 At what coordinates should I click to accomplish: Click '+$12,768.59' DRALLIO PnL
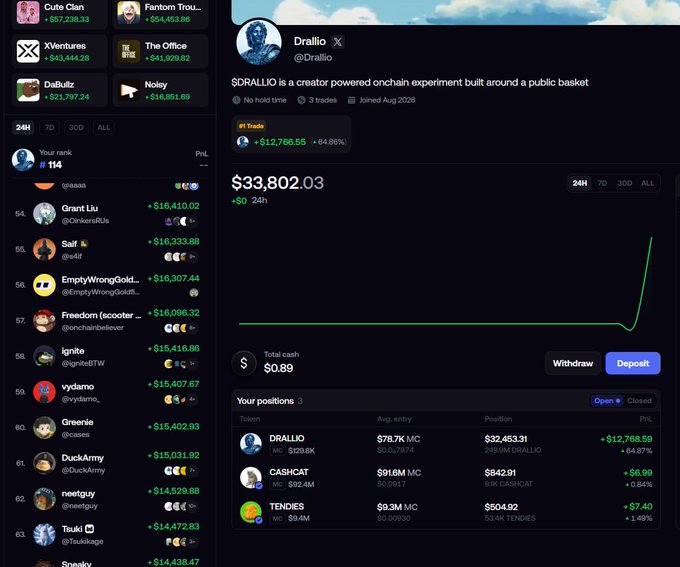[x=626, y=439]
